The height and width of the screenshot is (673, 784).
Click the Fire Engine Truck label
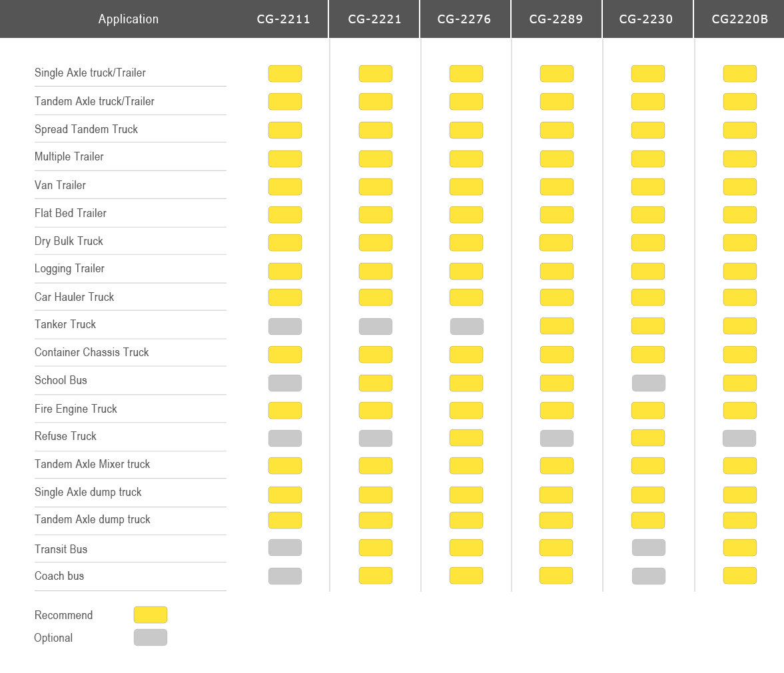pos(75,409)
